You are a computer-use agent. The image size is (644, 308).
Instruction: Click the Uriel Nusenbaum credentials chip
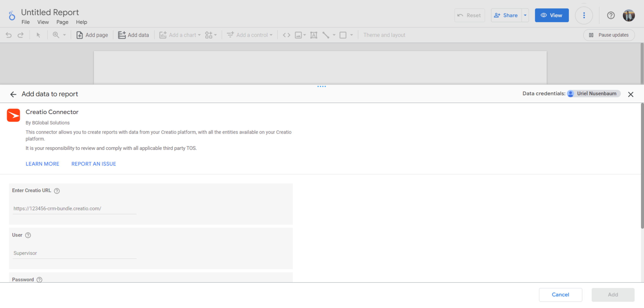pyautogui.click(x=594, y=94)
